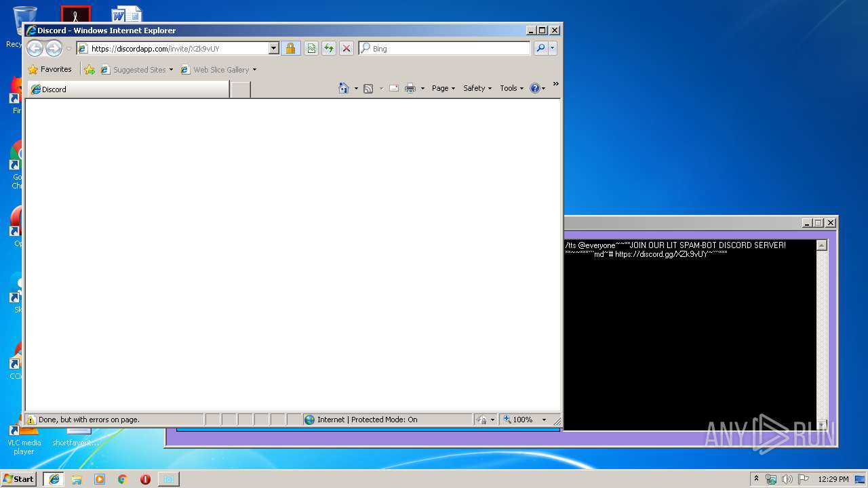Click the Compatibility View broken-page icon
This screenshot has height=488, width=868.
(x=311, y=48)
